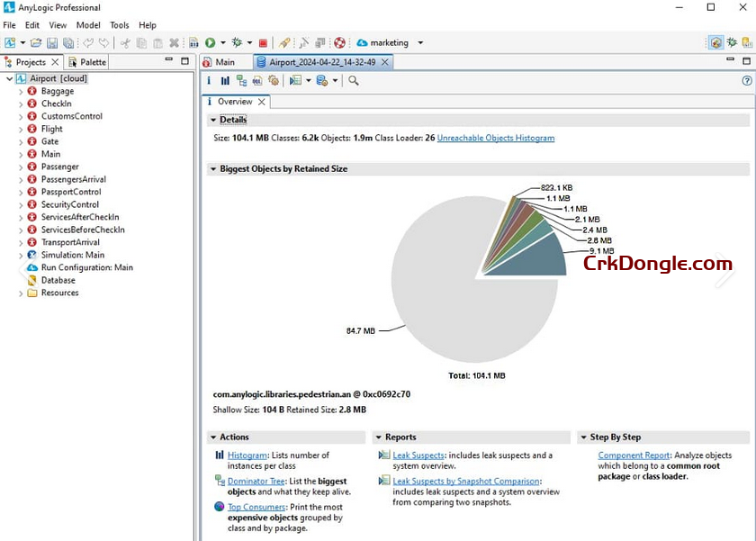Open the Dominator Tree icon in the analyzer toolbar
This screenshot has height=541, width=756.
[x=242, y=80]
